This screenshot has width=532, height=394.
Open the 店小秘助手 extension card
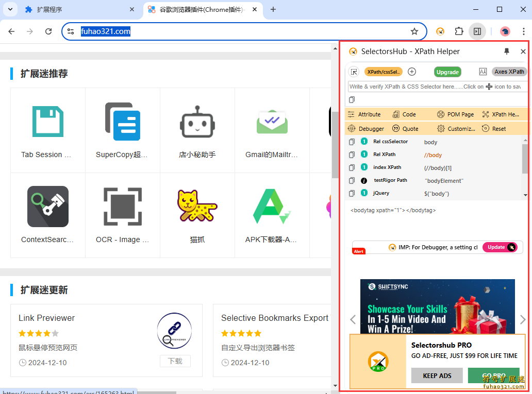tap(197, 130)
